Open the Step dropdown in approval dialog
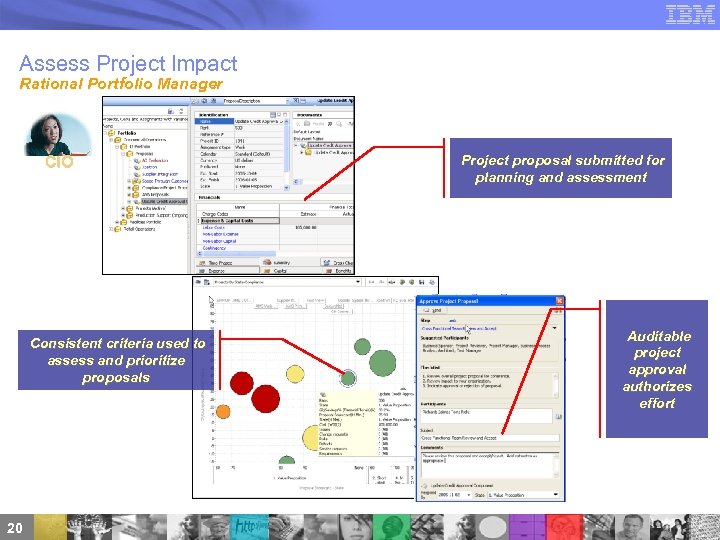This screenshot has height=540, width=720. click(x=555, y=328)
